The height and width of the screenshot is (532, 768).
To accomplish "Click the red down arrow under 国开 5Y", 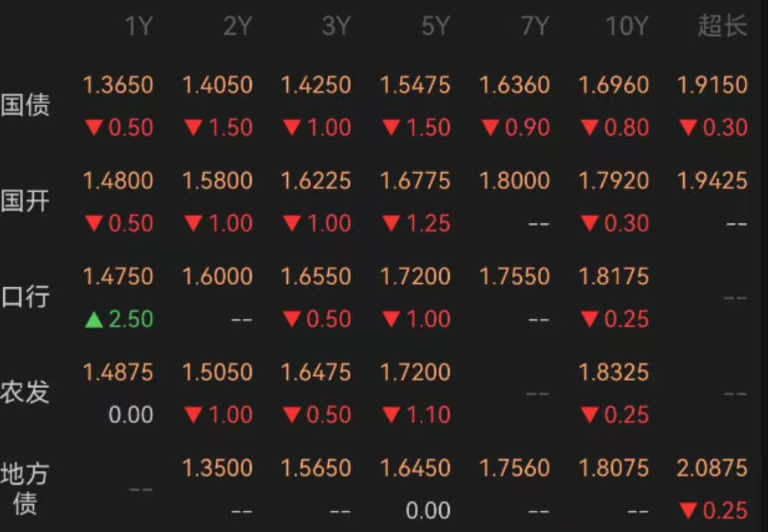I will tap(391, 224).
